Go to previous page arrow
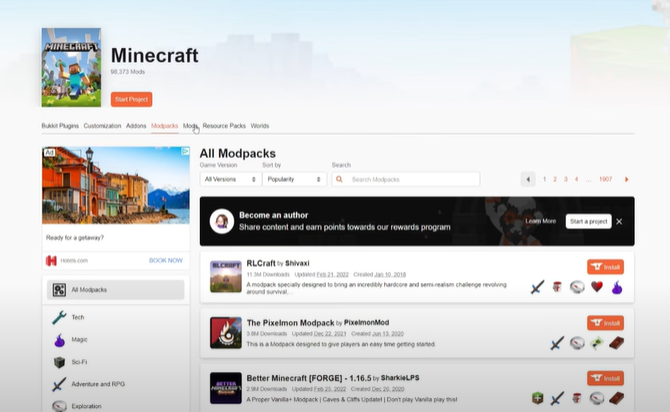Viewport: 670px width, 412px height. point(528,179)
